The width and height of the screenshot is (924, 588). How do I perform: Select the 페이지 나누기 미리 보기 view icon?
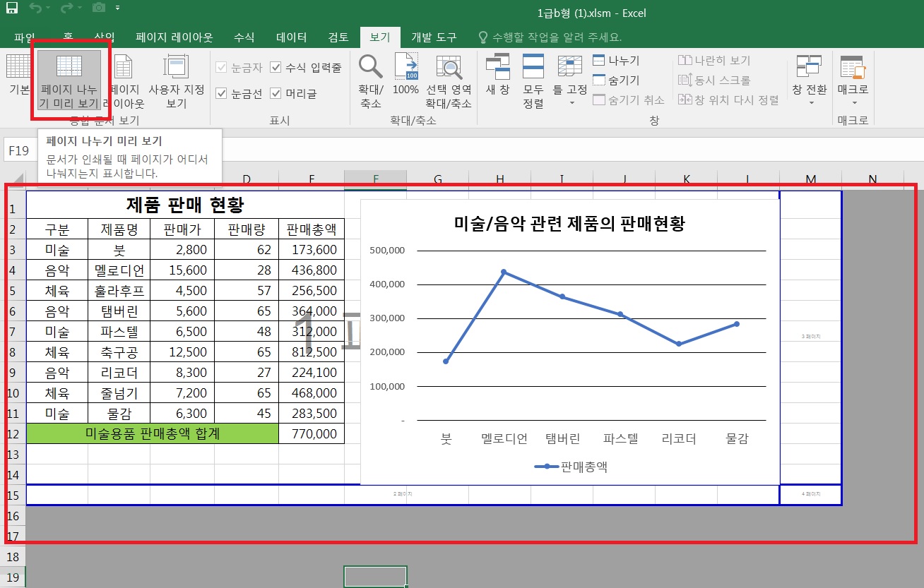point(69,66)
